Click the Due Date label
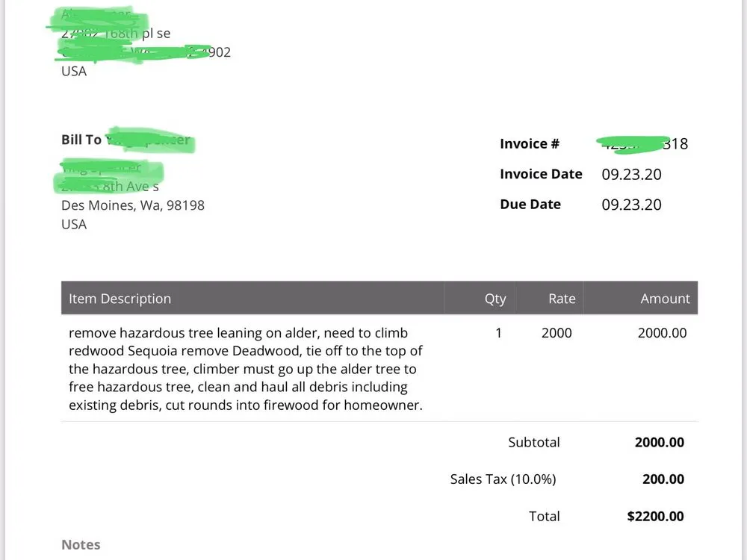The image size is (747, 560). click(530, 205)
